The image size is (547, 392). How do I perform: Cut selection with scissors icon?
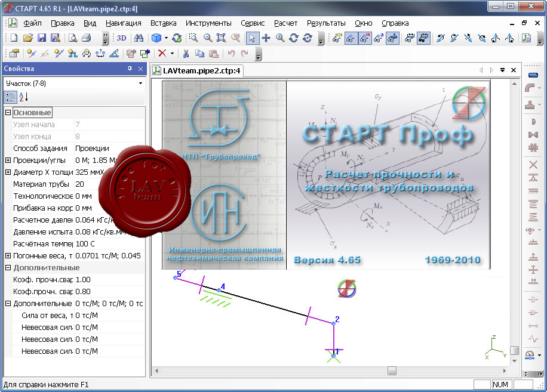click(186, 53)
